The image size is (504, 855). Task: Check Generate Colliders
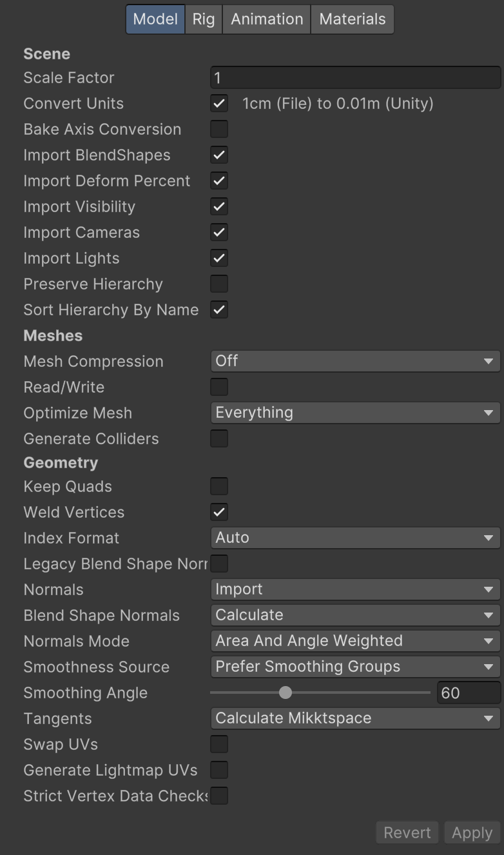pyautogui.click(x=218, y=438)
